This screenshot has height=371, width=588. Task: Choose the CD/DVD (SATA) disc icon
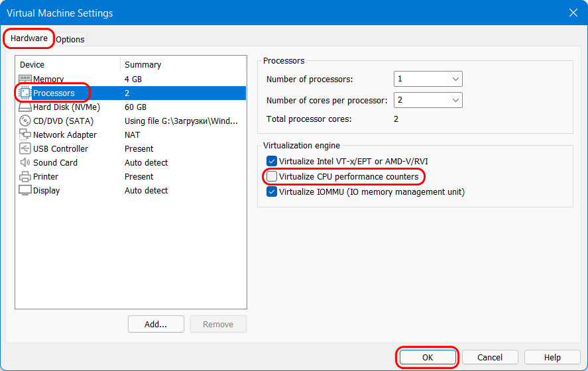(x=25, y=121)
